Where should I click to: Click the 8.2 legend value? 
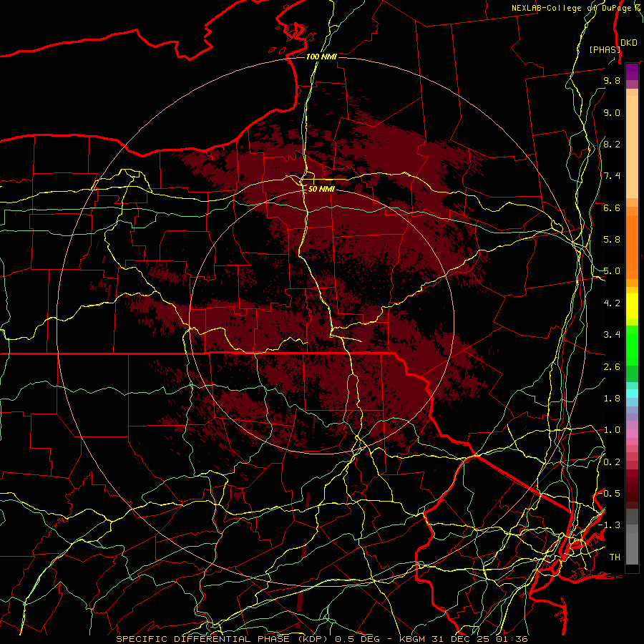click(612, 144)
